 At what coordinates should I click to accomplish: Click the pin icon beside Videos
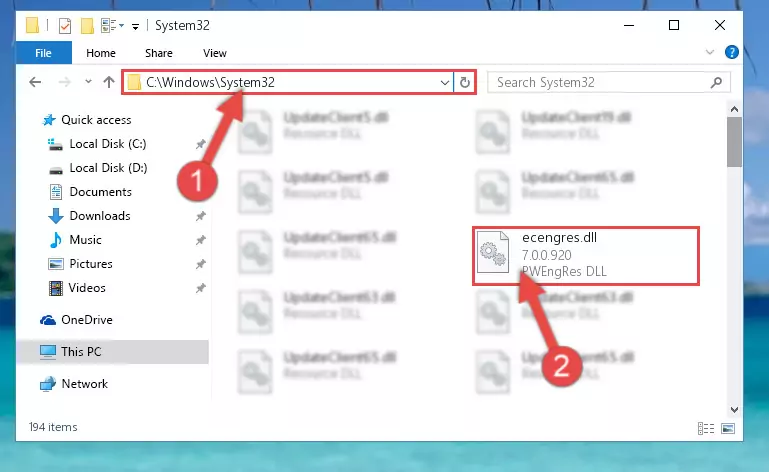201,288
